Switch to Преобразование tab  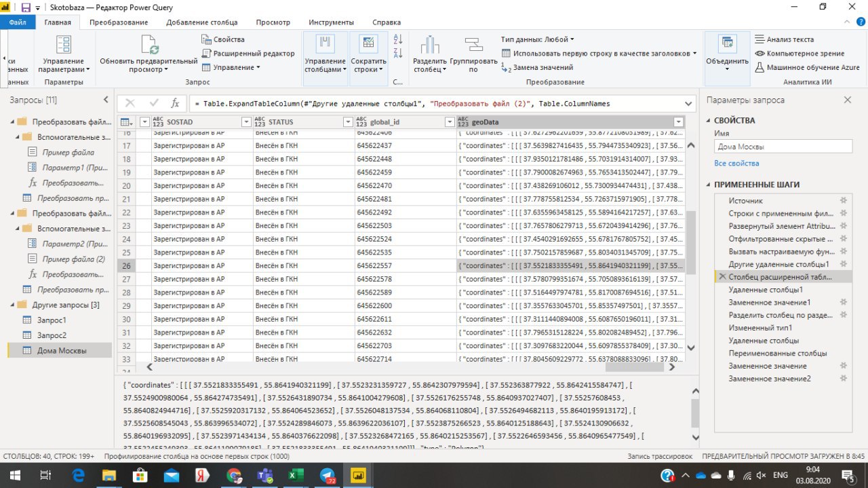[x=119, y=22]
